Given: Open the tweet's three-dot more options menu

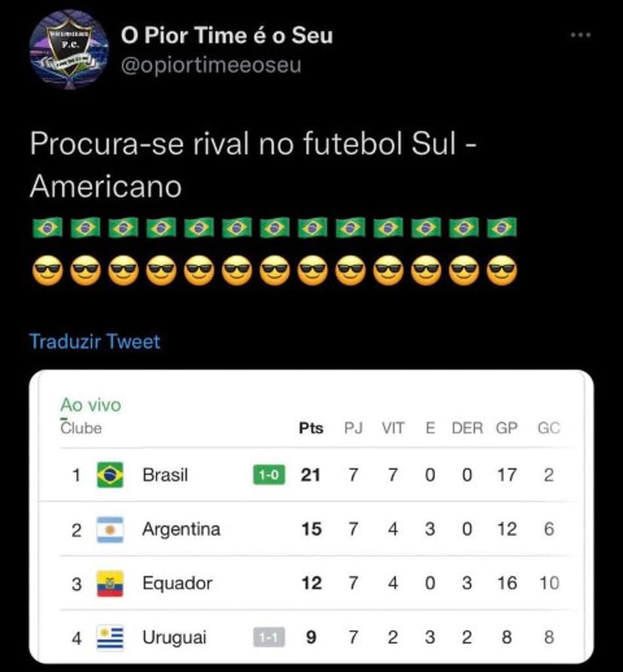Looking at the screenshot, I should (x=581, y=35).
